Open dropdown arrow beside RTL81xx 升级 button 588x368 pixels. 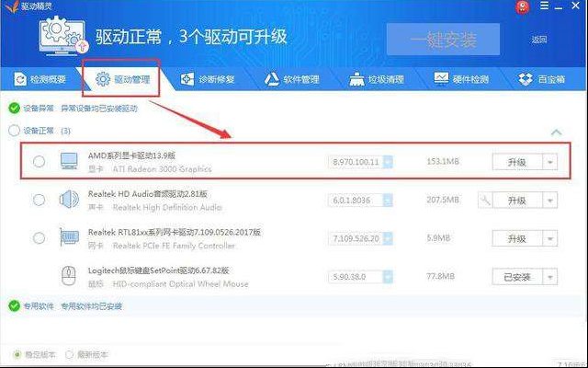tap(550, 239)
